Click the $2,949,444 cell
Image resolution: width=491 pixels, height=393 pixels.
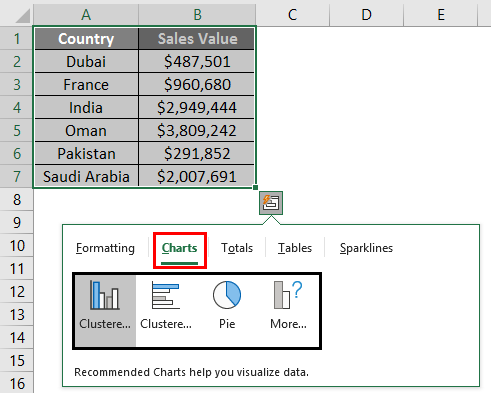point(197,108)
